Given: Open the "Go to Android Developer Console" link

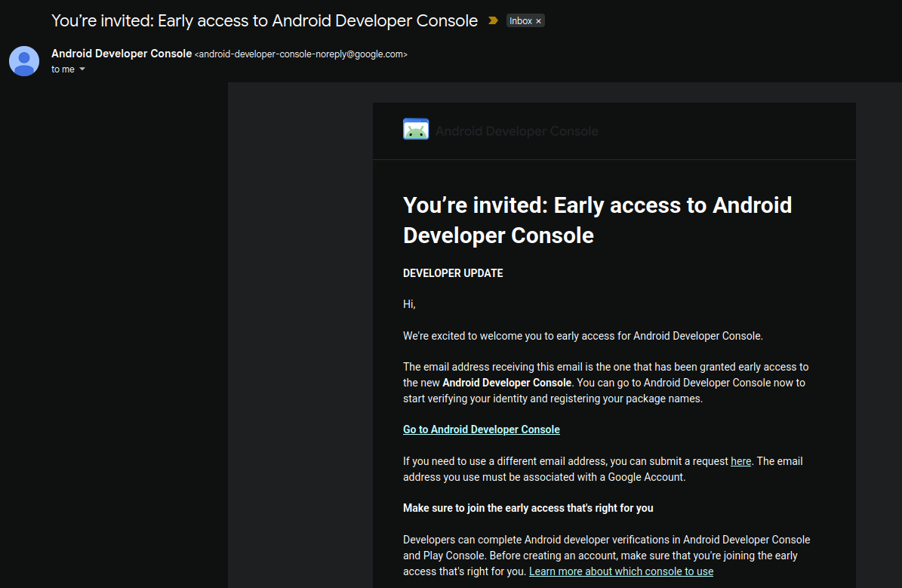Looking at the screenshot, I should [481, 429].
